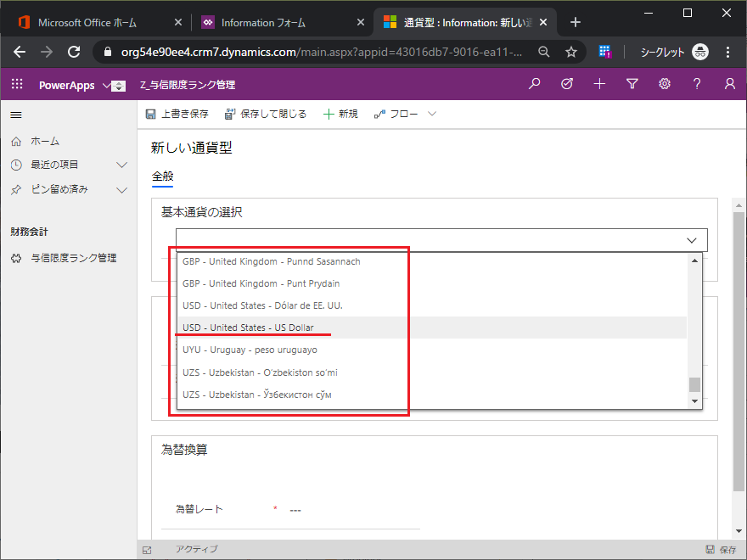747x560 pixels.
Task: Close the Information フォーム tab
Action: 361,22
